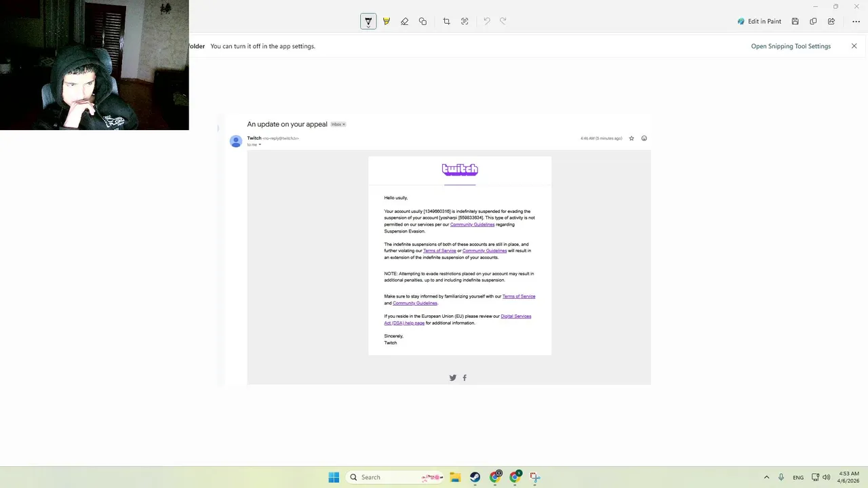The image size is (868, 488).
Task: Share the snip using Share icon
Action: (831, 21)
